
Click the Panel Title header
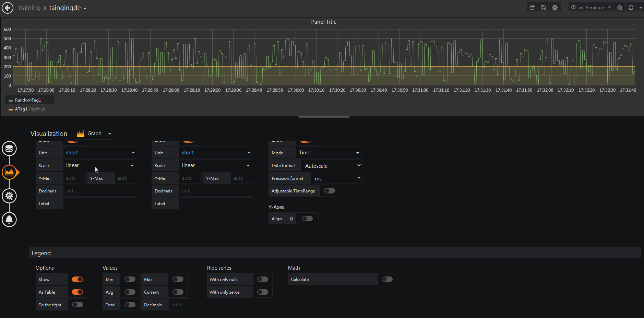click(x=324, y=22)
